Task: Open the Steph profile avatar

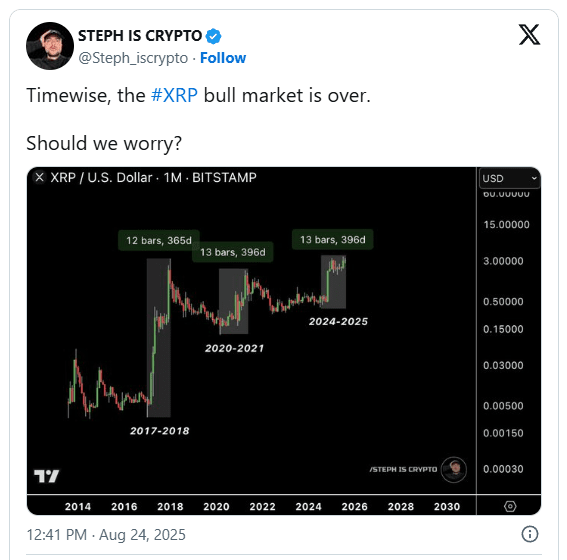Action: coord(50,46)
